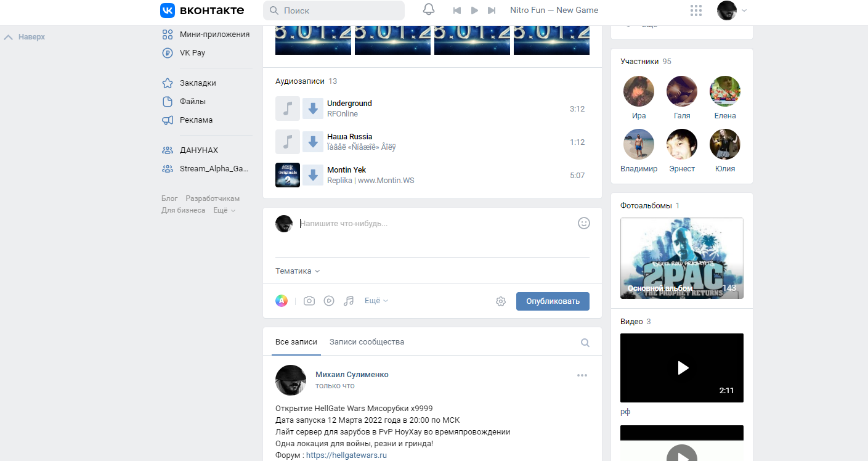Open the notifications bell
The width and height of the screenshot is (868, 461).
click(429, 10)
